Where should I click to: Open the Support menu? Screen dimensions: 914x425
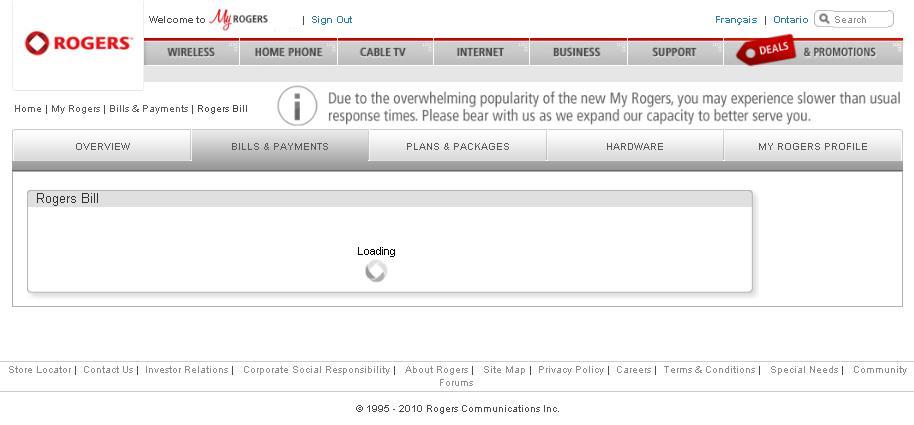pos(674,52)
